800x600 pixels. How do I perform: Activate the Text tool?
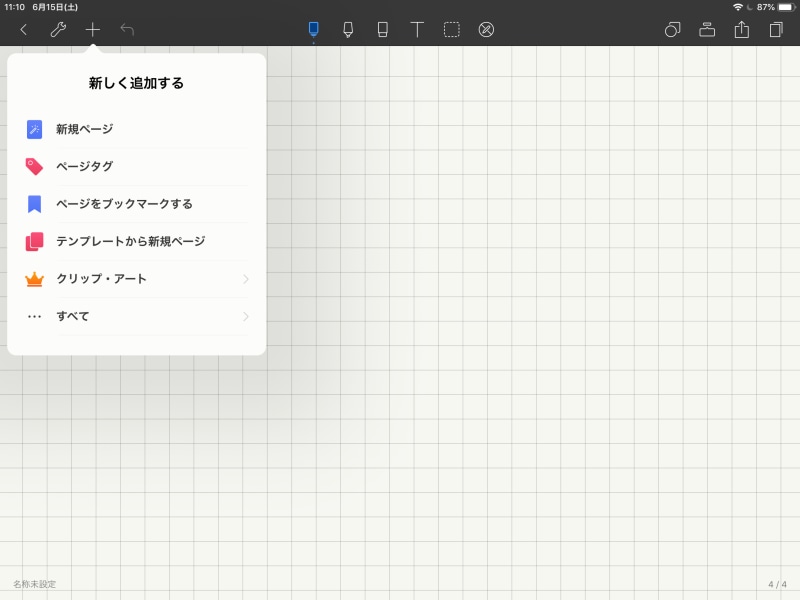[418, 29]
